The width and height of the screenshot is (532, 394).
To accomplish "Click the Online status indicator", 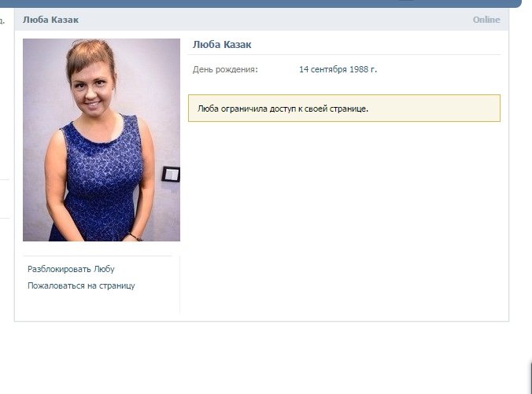I will click(x=486, y=20).
